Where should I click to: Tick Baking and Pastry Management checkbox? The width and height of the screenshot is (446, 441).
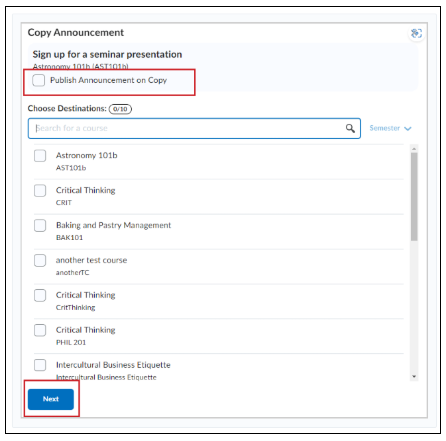click(x=40, y=225)
